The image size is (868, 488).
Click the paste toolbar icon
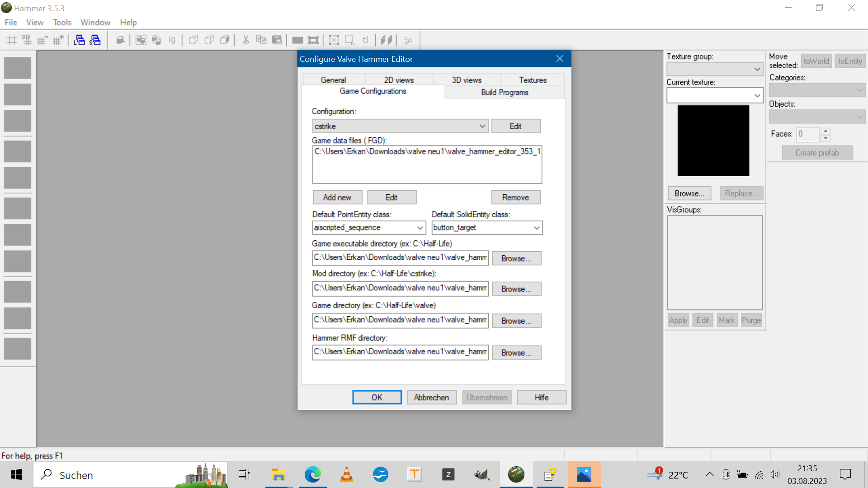(x=277, y=40)
